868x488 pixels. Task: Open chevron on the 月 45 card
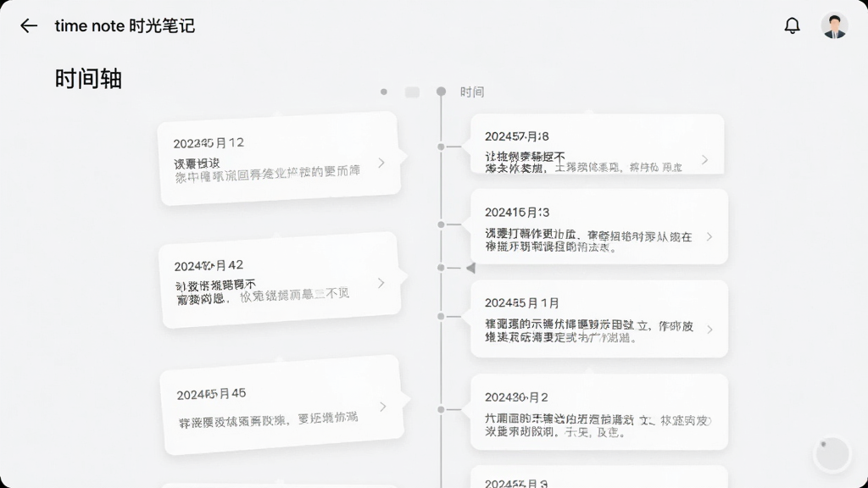coord(383,407)
